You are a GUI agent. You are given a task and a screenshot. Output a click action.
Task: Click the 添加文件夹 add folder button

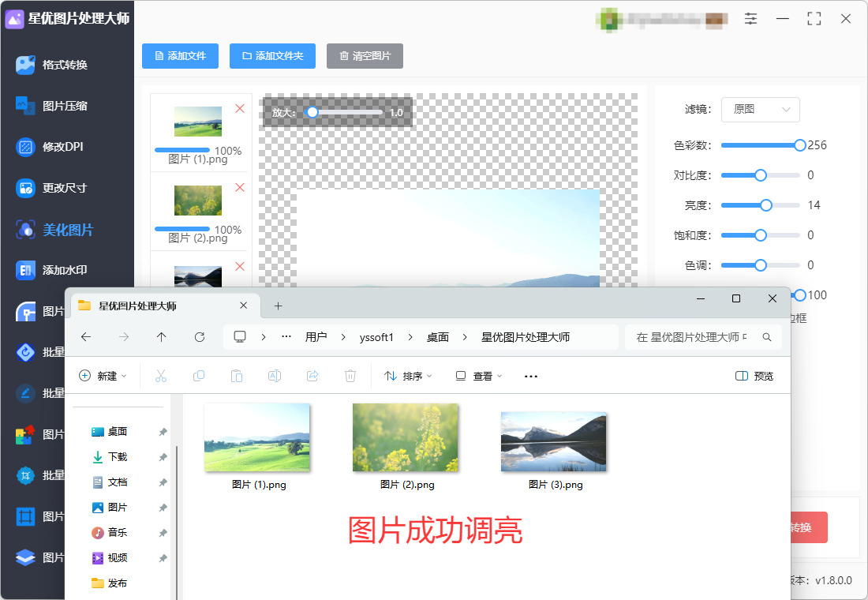click(272, 56)
